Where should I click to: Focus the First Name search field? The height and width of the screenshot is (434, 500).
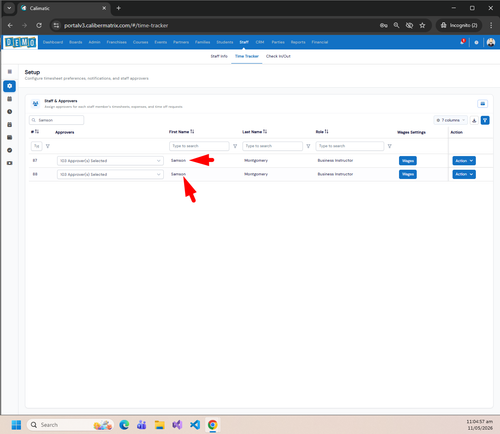point(199,146)
